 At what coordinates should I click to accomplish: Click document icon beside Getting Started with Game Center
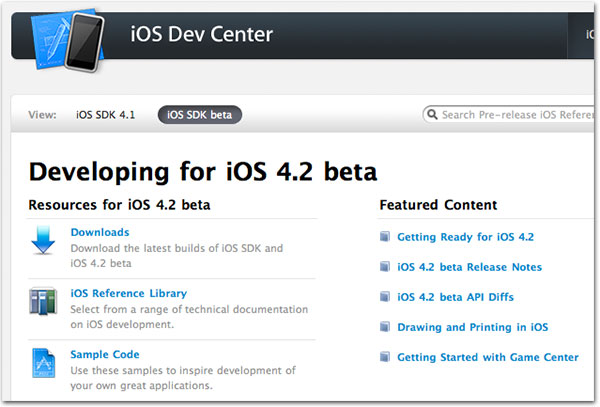(x=385, y=357)
